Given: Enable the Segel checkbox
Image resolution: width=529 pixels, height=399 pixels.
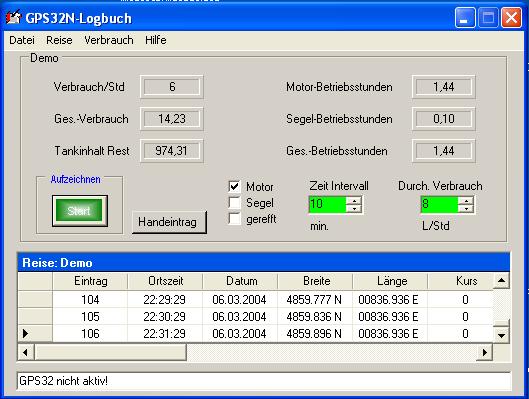Looking at the screenshot, I should pyautogui.click(x=234, y=203).
